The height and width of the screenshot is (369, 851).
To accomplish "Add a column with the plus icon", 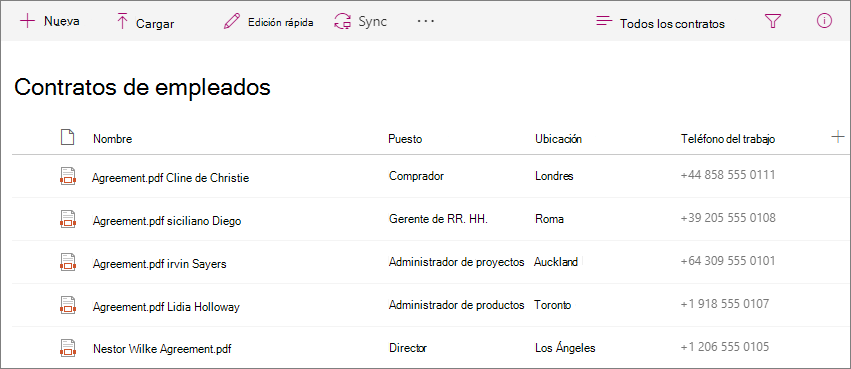I will coord(837,137).
